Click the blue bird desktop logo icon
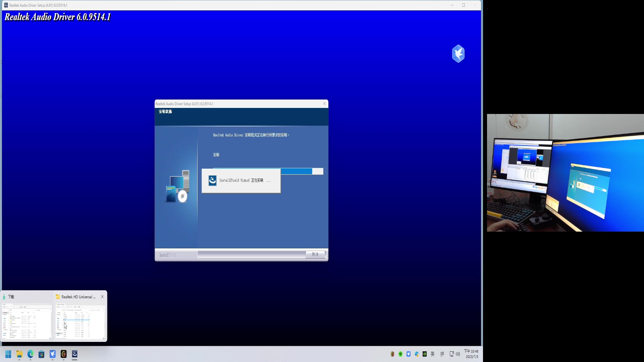 tap(458, 54)
